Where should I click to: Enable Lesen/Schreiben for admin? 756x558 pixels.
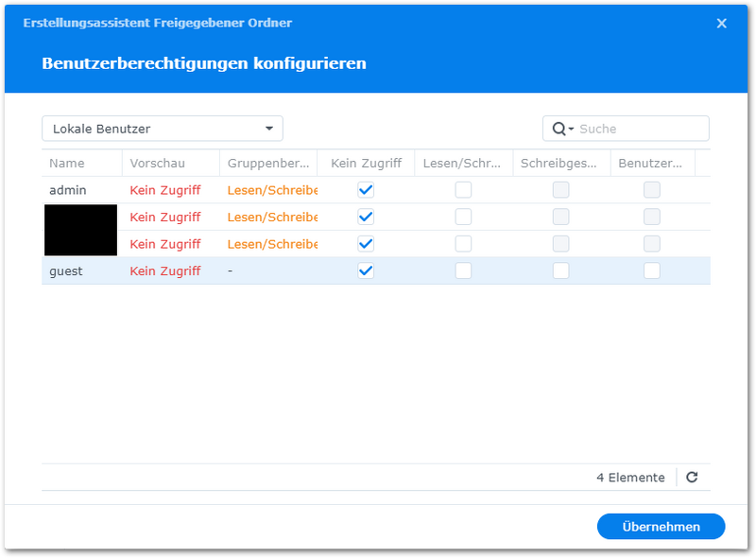pyautogui.click(x=463, y=190)
